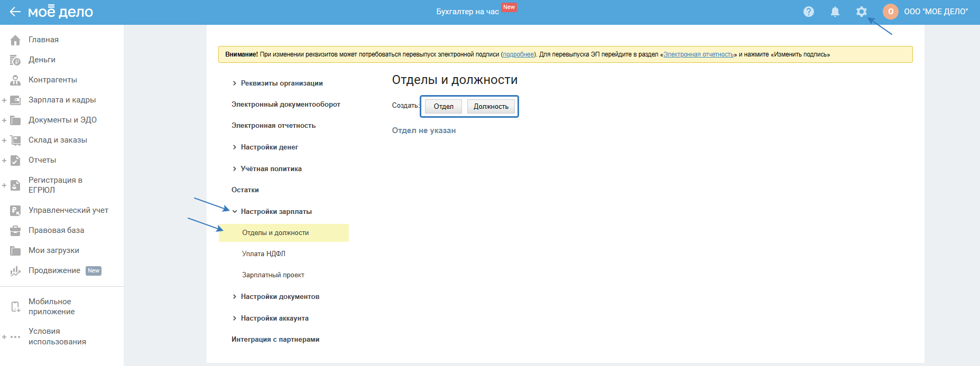Viewport: 980px width, 366px height.
Task: Open the help question mark icon
Action: coord(809,12)
